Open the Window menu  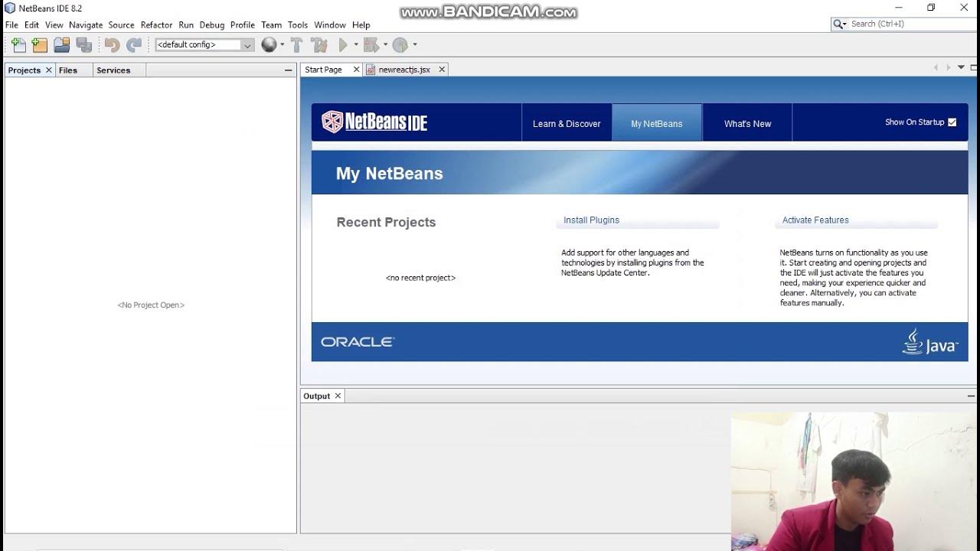[x=330, y=25]
